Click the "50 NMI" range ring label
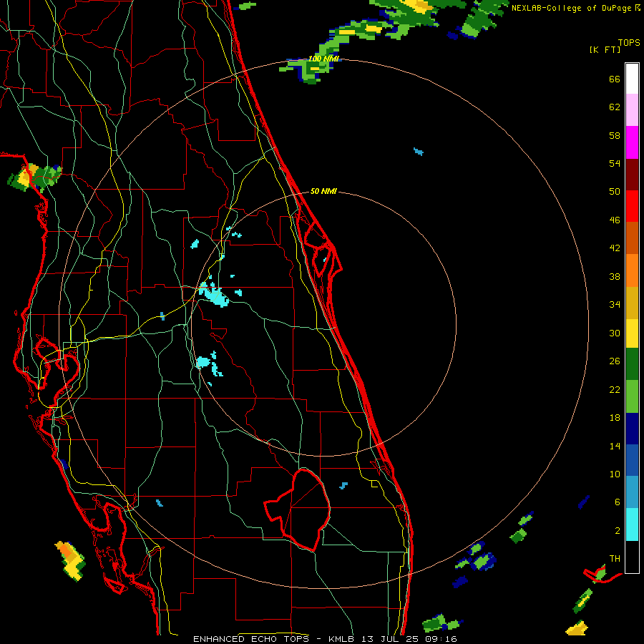Viewport: 644px width, 644px height. click(x=323, y=191)
